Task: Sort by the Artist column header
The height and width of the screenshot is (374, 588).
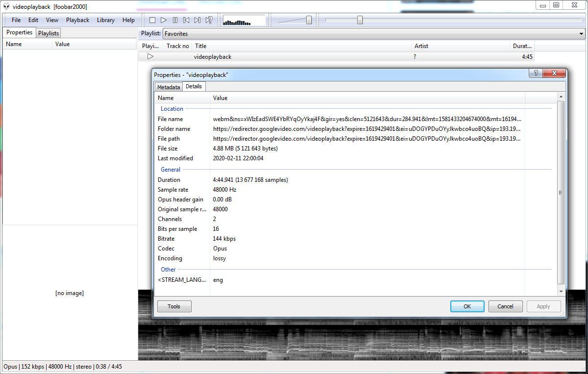Action: coord(461,46)
